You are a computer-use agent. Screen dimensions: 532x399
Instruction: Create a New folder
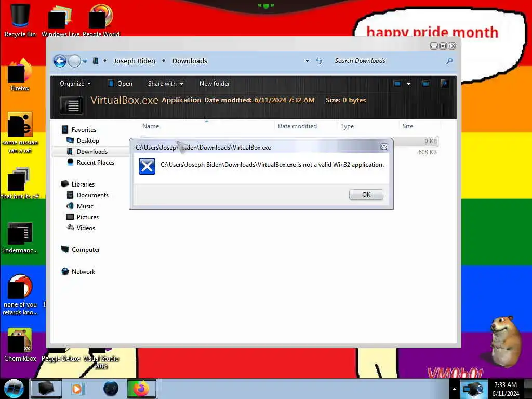click(x=215, y=84)
